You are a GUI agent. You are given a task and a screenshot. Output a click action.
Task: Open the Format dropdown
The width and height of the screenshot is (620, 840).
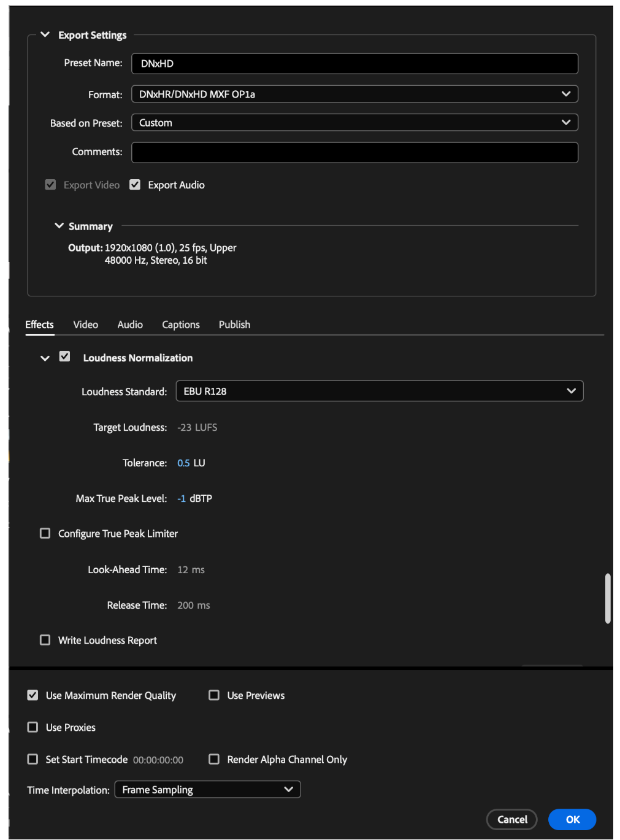(x=354, y=94)
